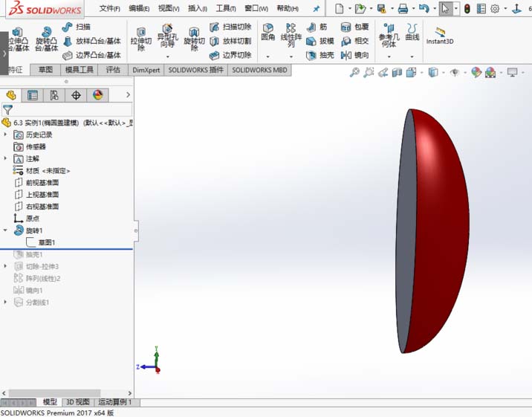The width and height of the screenshot is (532, 417).
Task: Click the Section View icon
Action: pos(397,72)
